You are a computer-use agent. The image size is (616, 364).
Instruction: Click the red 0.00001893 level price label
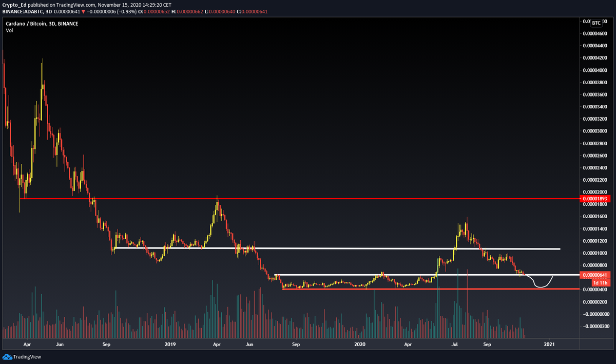click(x=595, y=198)
